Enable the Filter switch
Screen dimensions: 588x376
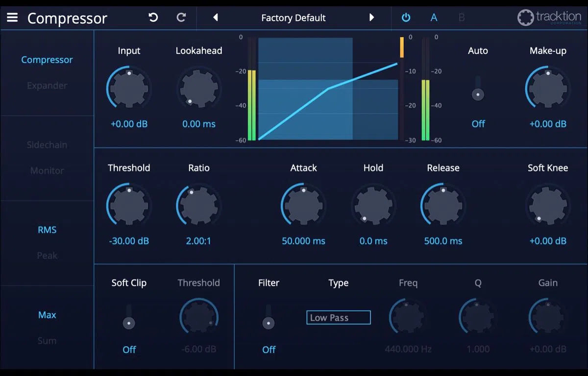[269, 323]
